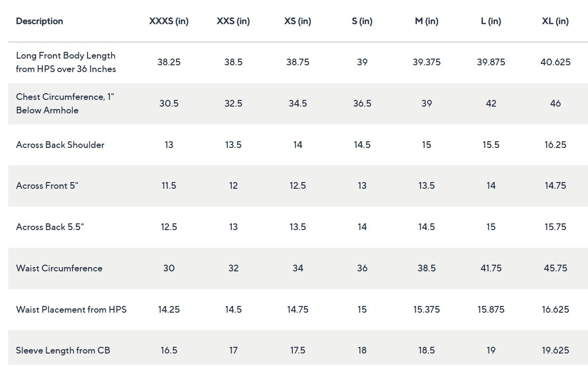The width and height of the screenshot is (588, 366).
Task: Click the Across Back 5.5" row label
Action: coord(50,227)
